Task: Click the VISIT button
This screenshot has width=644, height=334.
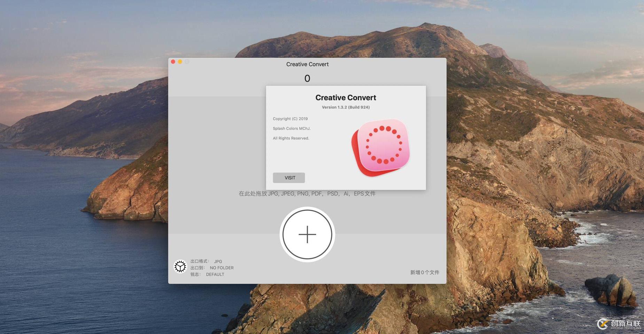Action: coord(289,178)
